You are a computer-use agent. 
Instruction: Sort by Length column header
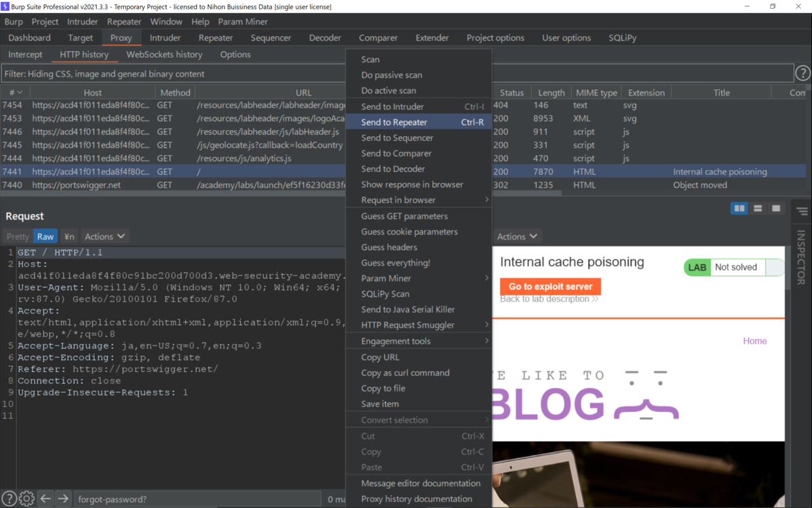pyautogui.click(x=551, y=93)
